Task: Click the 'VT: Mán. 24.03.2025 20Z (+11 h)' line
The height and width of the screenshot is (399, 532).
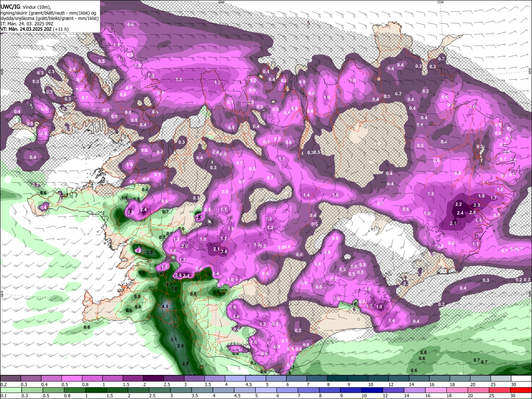Action: 35,29
